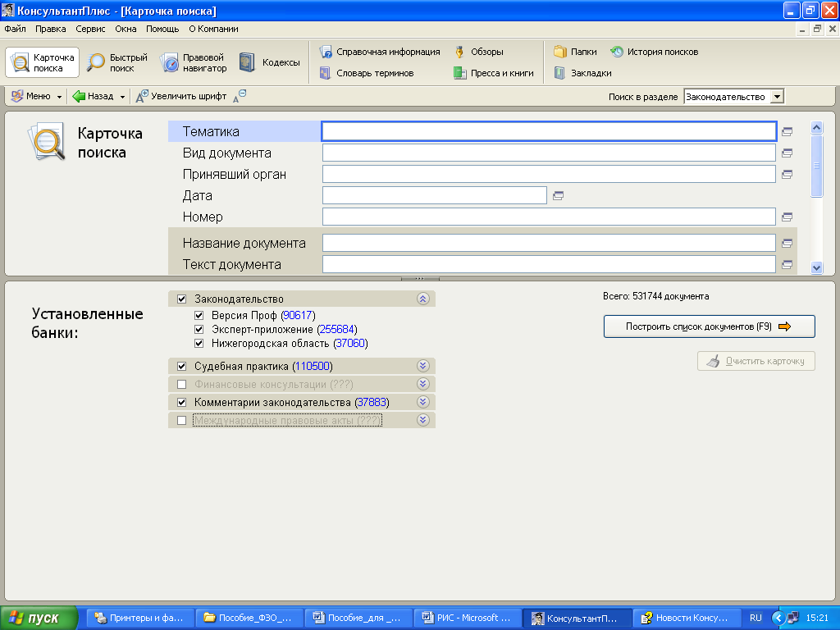Image resolution: width=840 pixels, height=630 pixels.
Task: Expand Комментарии законодательства section chevron
Action: pyautogui.click(x=423, y=402)
